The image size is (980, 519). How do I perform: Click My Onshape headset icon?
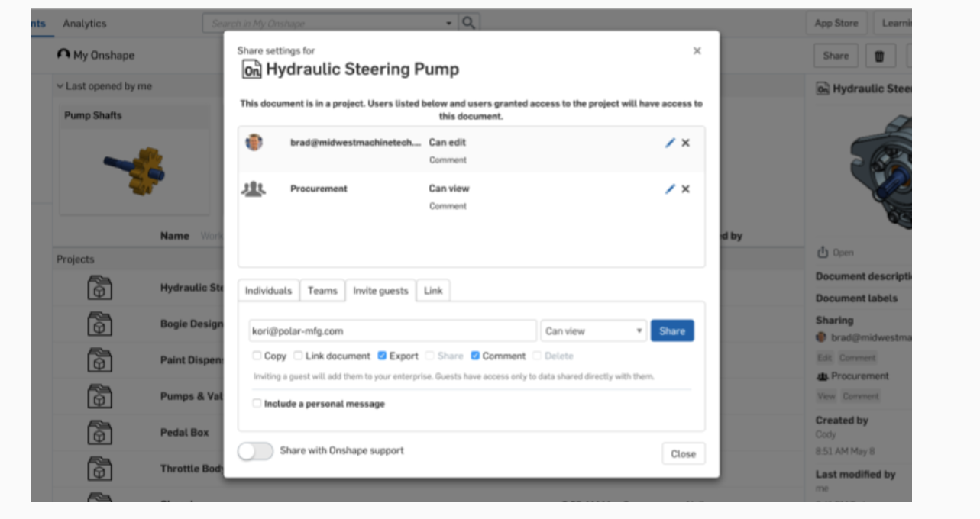[63, 55]
